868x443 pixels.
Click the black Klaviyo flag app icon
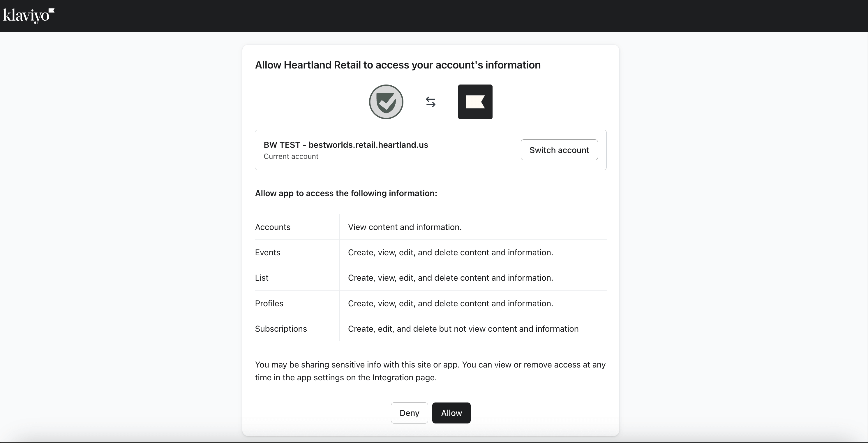point(475,102)
